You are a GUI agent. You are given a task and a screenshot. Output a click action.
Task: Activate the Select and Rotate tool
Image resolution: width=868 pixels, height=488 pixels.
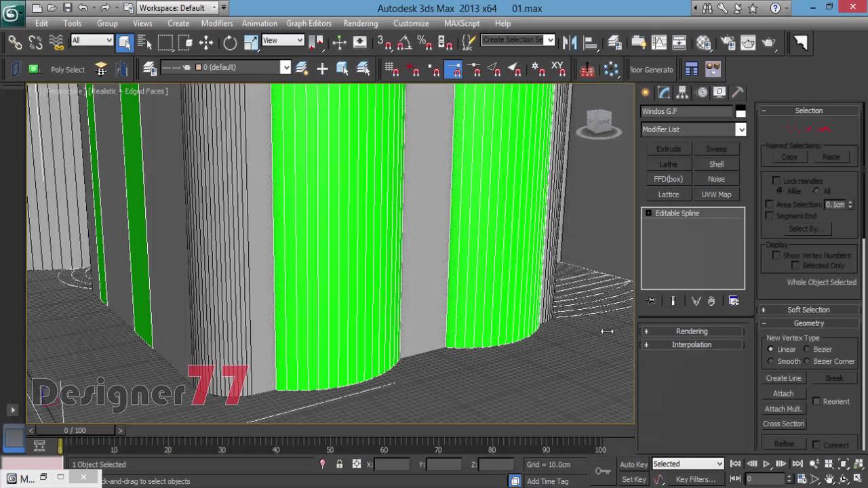(230, 43)
